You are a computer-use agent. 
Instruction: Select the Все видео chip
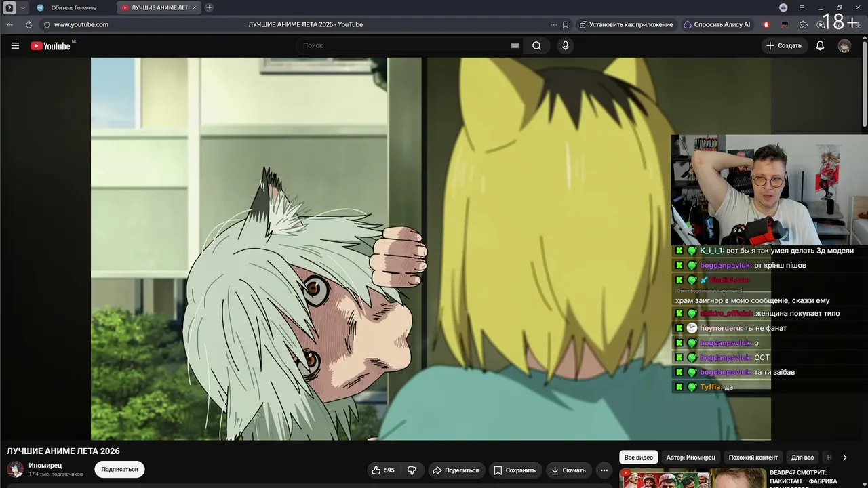point(639,457)
